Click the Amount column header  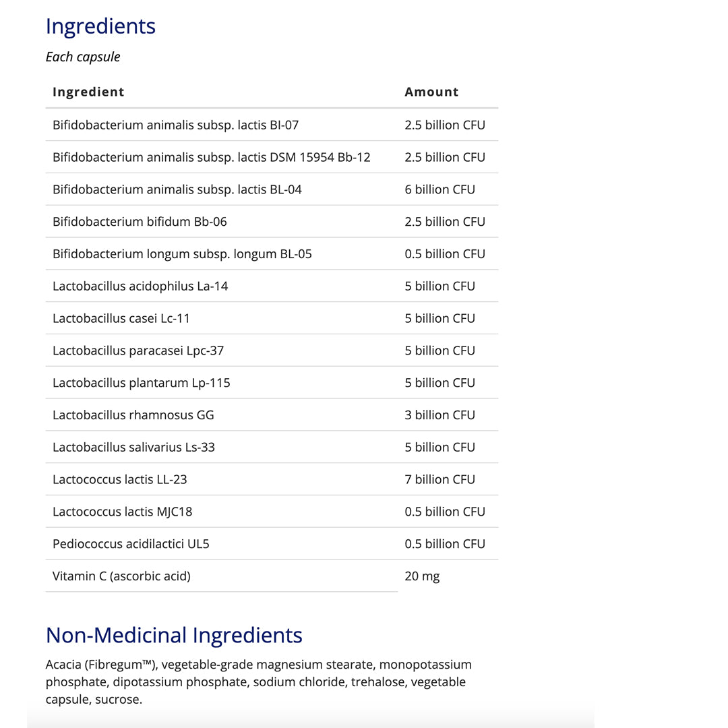coord(431,92)
